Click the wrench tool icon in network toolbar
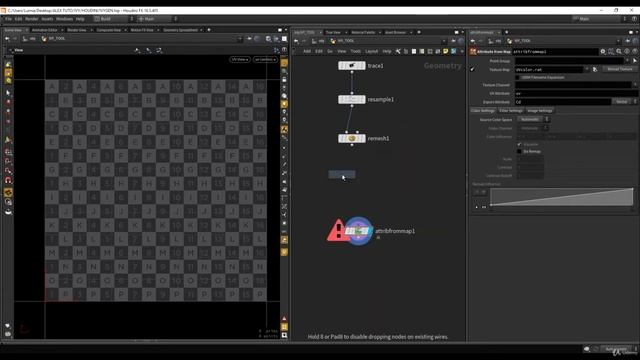The width and height of the screenshot is (640, 360). [398, 51]
